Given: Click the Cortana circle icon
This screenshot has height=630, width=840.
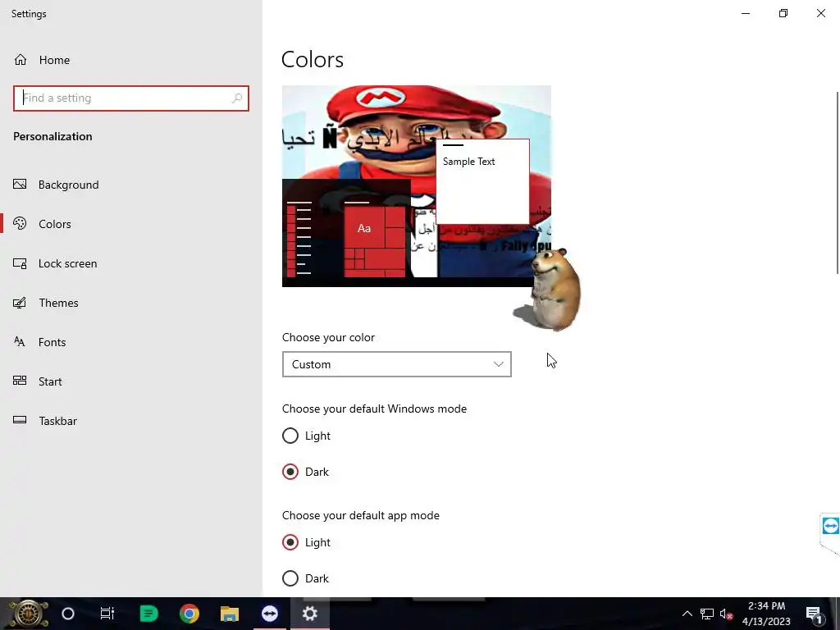Looking at the screenshot, I should pos(68,614).
